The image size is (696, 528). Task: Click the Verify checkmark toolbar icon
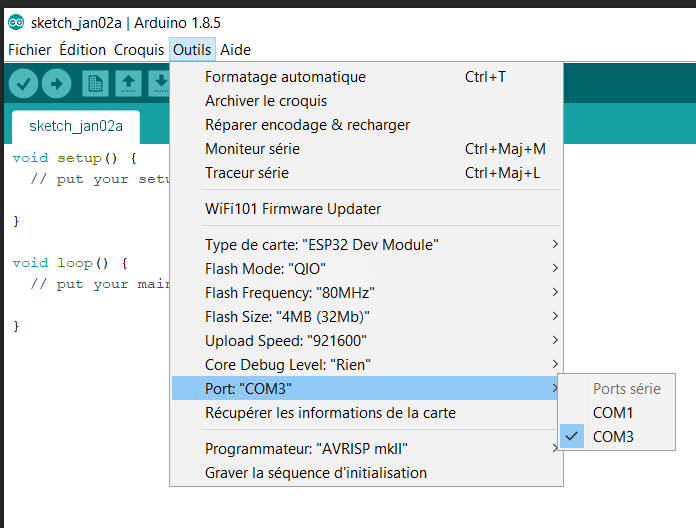(x=24, y=84)
